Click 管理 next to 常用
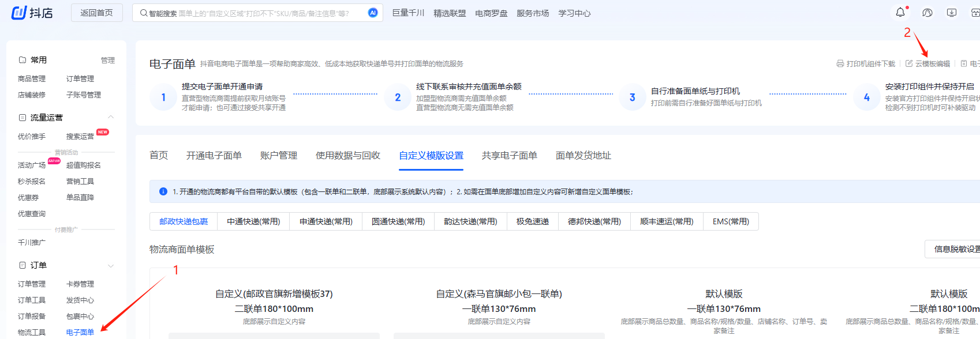The image size is (980, 339). pos(108,60)
